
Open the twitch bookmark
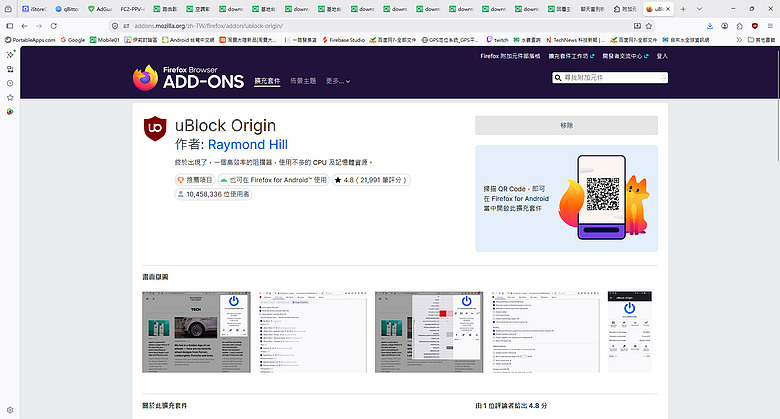pyautogui.click(x=497, y=40)
